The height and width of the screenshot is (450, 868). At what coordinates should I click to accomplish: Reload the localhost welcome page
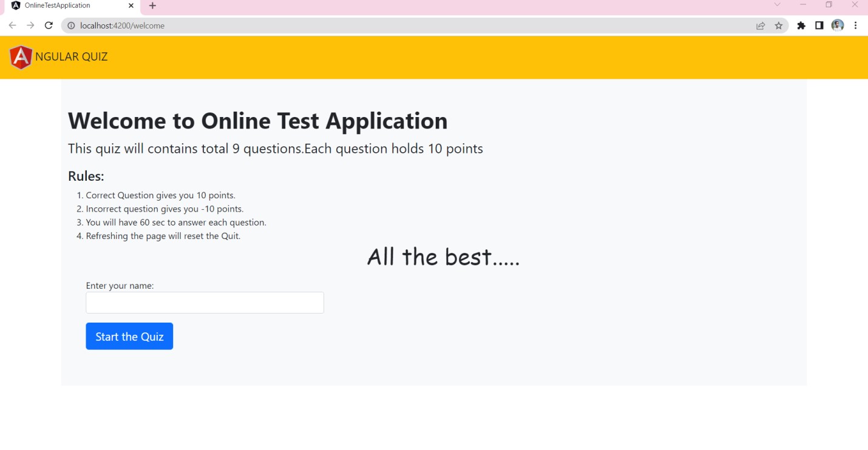49,25
